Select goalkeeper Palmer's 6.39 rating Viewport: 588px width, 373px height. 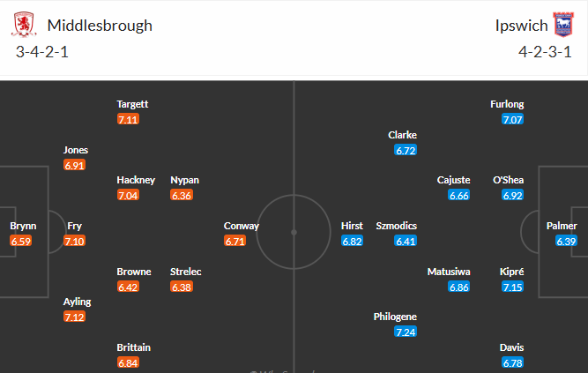tap(566, 241)
